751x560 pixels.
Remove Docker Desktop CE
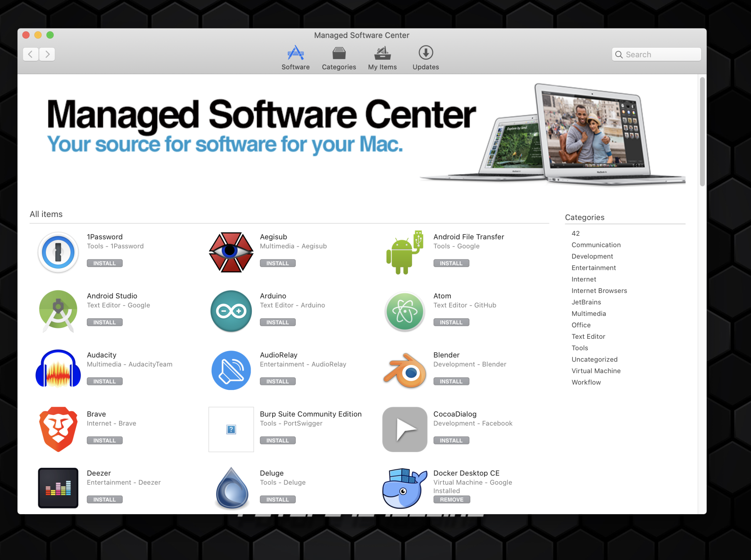(451, 499)
